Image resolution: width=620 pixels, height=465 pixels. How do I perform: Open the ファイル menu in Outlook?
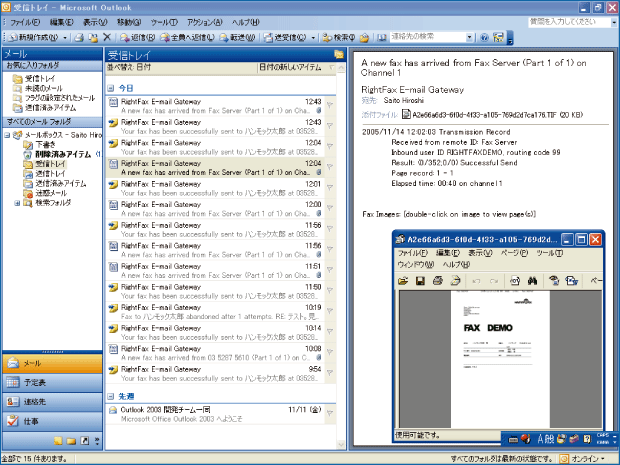coord(25,22)
